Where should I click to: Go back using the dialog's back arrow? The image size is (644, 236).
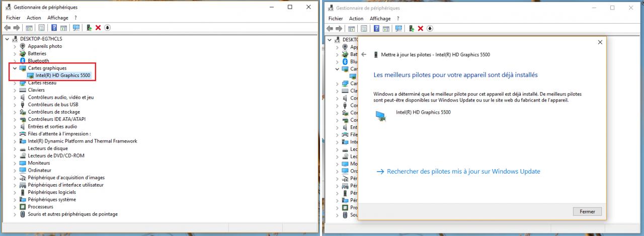tap(364, 54)
